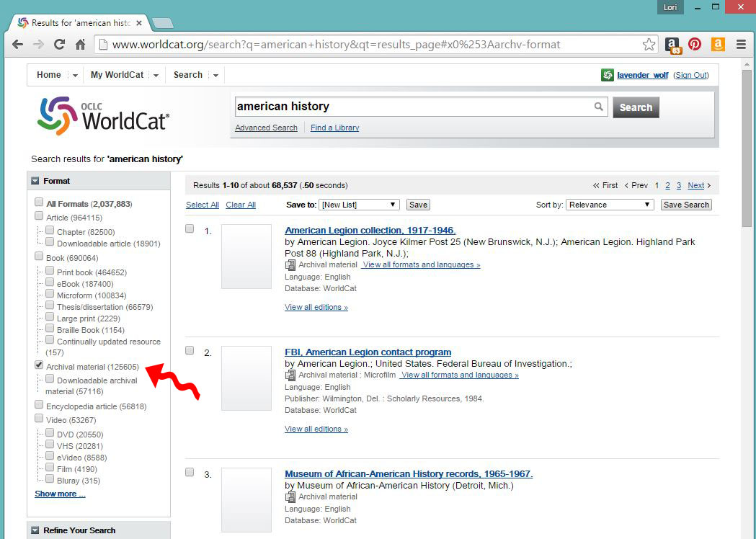
Task: Open the Sort by Relevance dropdown
Action: tap(609, 205)
